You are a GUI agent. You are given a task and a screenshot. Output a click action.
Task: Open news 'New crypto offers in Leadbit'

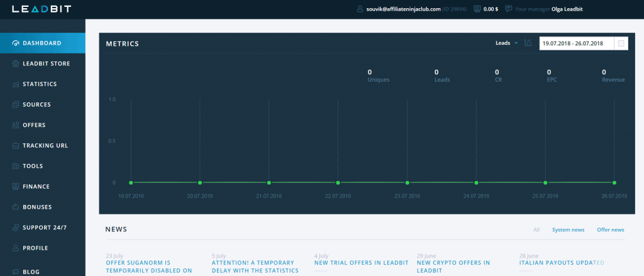tap(453, 267)
